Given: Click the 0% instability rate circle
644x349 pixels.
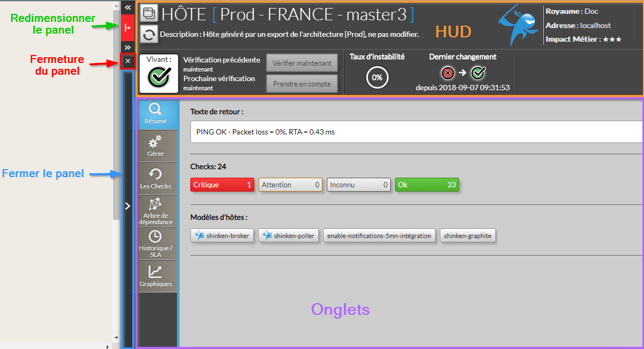Looking at the screenshot, I should [x=377, y=77].
